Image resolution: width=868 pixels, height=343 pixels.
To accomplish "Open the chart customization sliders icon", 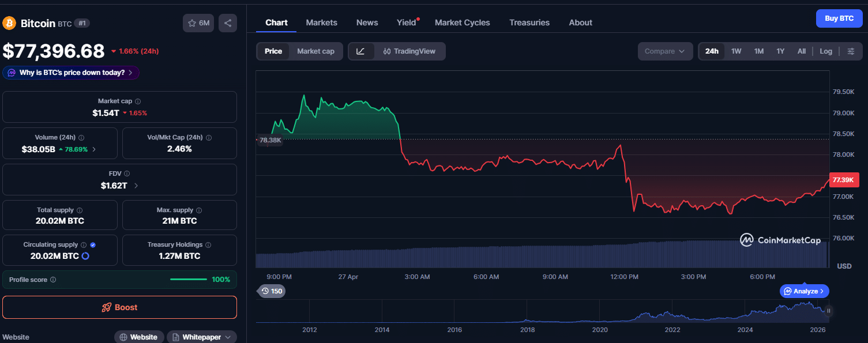I will (851, 51).
